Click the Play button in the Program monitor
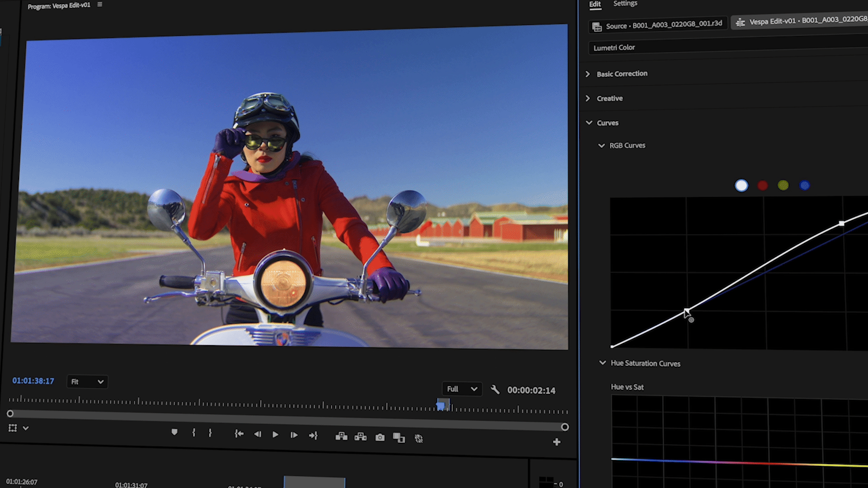 pos(276,434)
